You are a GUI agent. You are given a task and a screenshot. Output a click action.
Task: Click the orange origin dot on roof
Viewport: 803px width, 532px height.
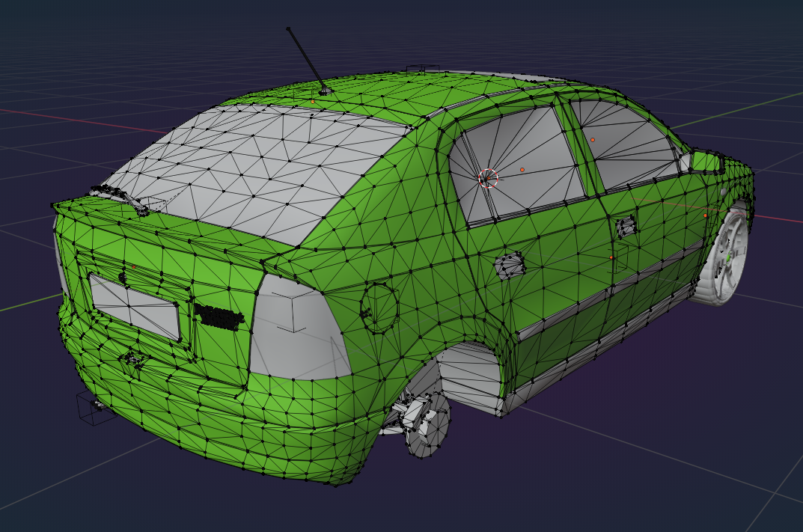(x=313, y=102)
